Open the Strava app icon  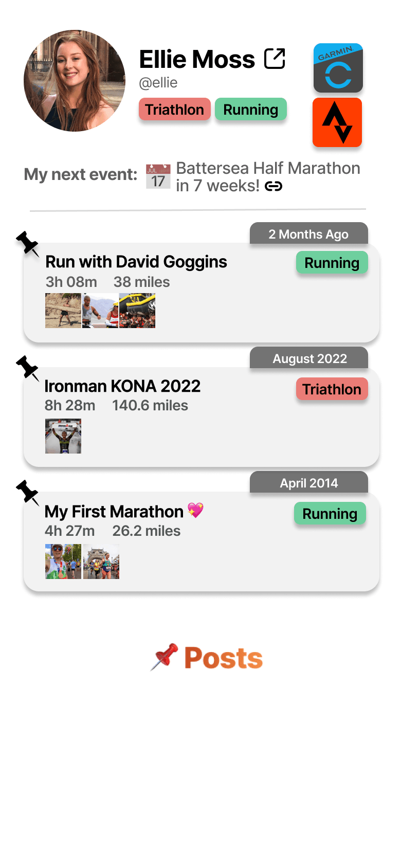pyautogui.click(x=337, y=122)
